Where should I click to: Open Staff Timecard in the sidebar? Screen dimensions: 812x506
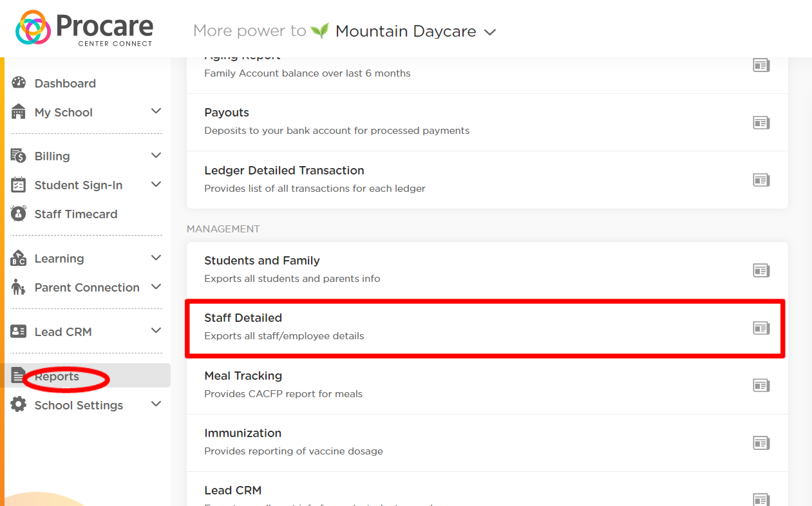[x=76, y=214]
